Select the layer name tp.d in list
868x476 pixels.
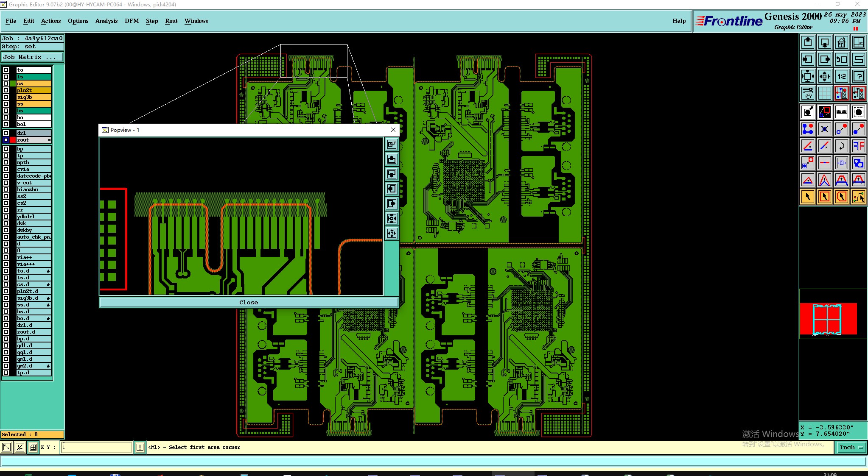coord(34,373)
